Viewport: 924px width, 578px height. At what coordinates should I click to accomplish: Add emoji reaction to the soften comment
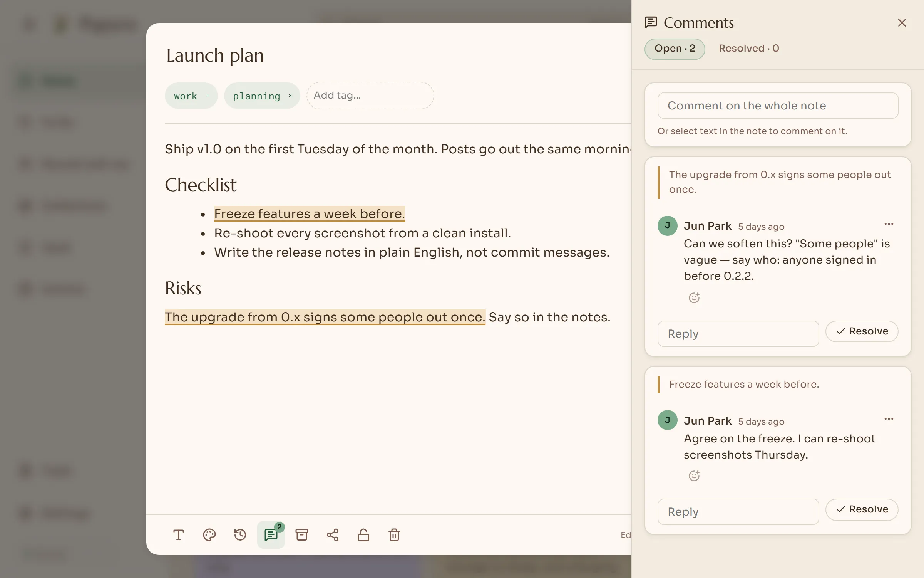[x=694, y=297]
